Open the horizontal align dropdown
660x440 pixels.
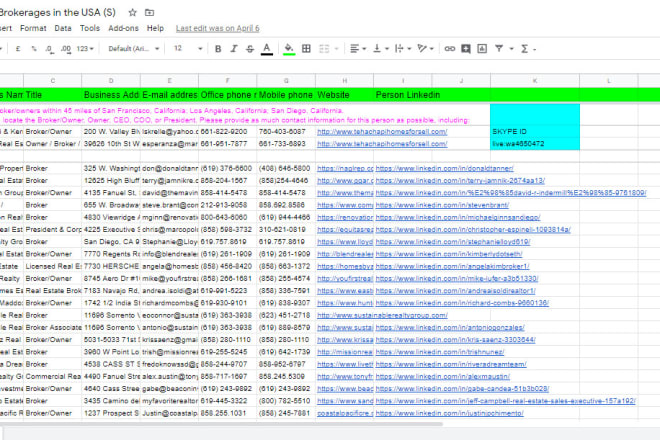(358, 49)
